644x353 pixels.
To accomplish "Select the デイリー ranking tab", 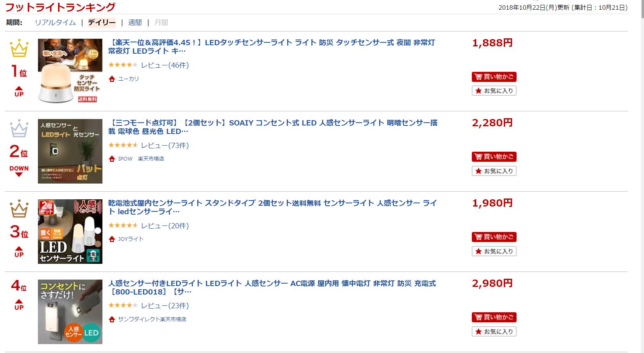I will pos(102,23).
